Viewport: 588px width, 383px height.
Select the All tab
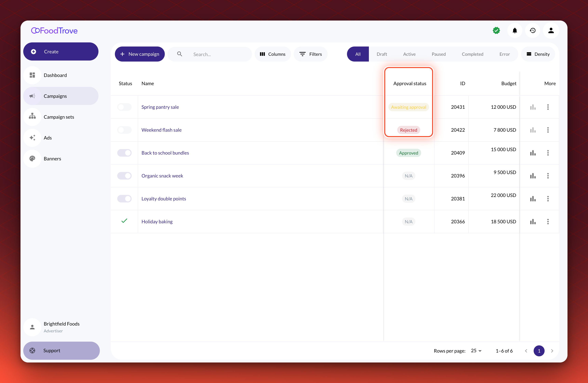pyautogui.click(x=358, y=54)
